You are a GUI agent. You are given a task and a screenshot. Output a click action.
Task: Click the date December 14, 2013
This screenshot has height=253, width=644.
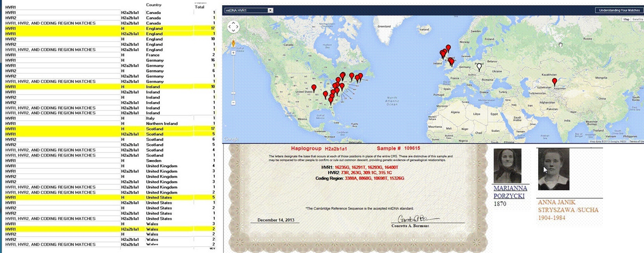click(x=276, y=220)
